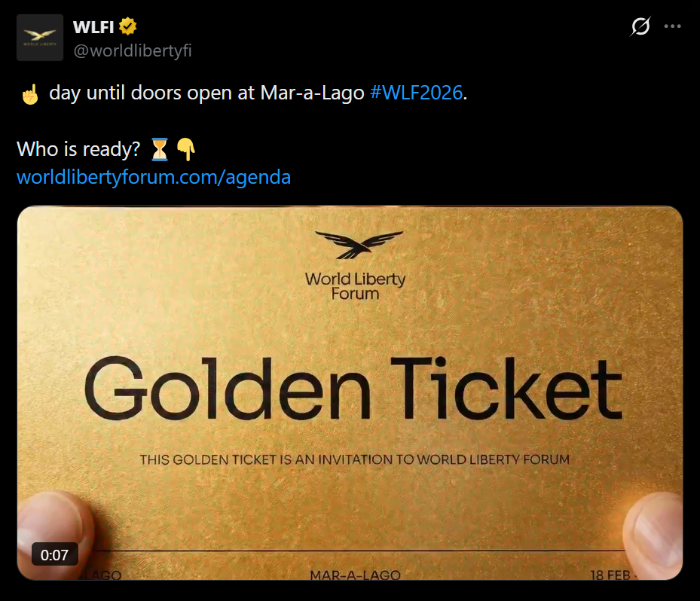Click the MAR-A-LAGO label at video bottom
The width and height of the screenshot is (700, 601).
(x=356, y=575)
